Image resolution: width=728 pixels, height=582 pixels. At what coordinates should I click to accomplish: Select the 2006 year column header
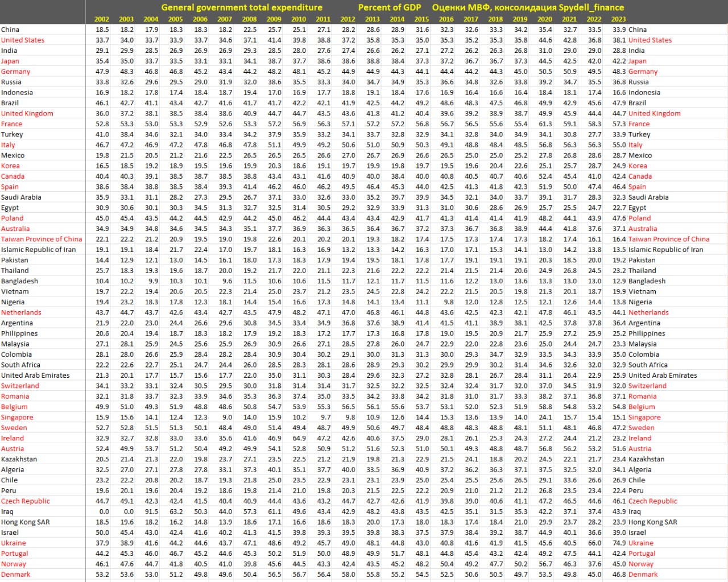point(200,19)
